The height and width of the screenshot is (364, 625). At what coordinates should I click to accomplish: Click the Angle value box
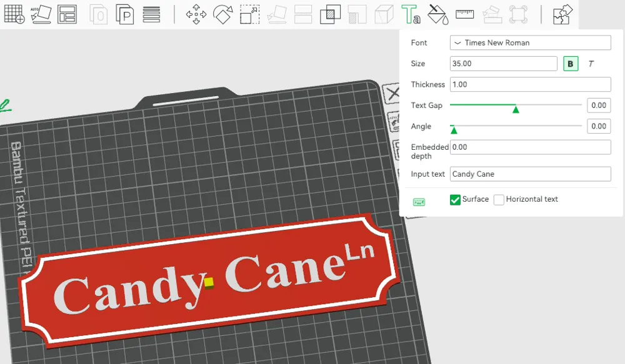click(599, 126)
